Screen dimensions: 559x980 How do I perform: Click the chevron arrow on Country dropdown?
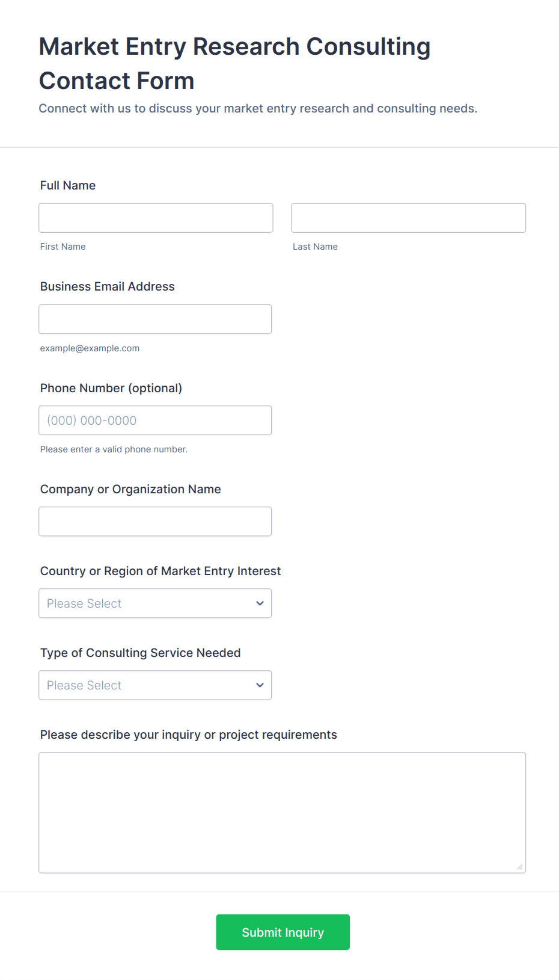(260, 603)
